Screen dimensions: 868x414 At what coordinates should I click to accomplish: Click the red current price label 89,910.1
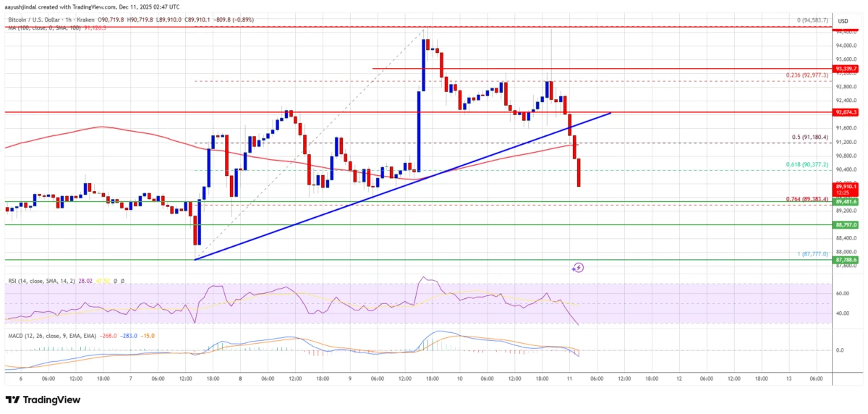(846, 188)
